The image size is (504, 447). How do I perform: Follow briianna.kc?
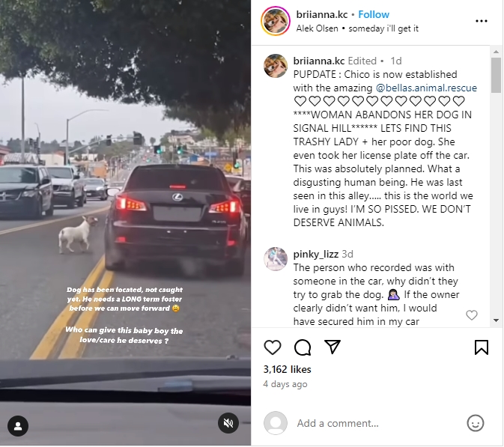(374, 14)
